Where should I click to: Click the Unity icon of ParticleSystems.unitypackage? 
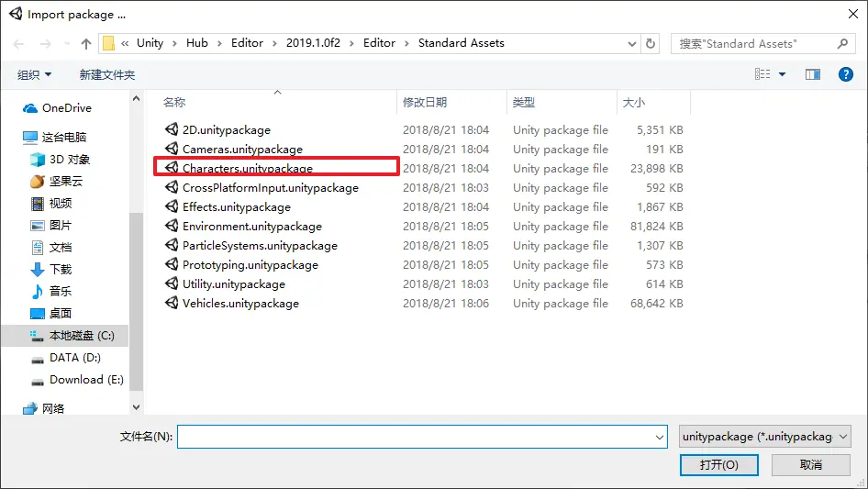coord(172,245)
